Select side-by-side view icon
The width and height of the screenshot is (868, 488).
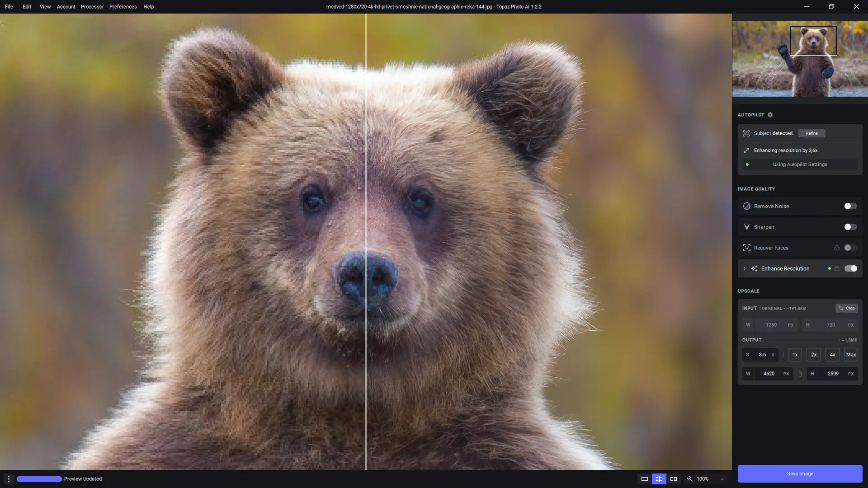pyautogui.click(x=674, y=479)
